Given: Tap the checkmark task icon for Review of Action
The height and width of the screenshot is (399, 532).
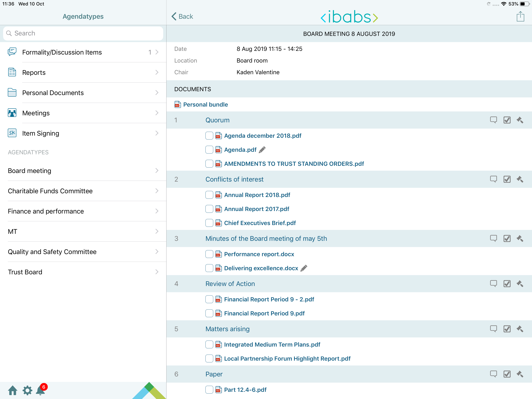Looking at the screenshot, I should tap(507, 284).
